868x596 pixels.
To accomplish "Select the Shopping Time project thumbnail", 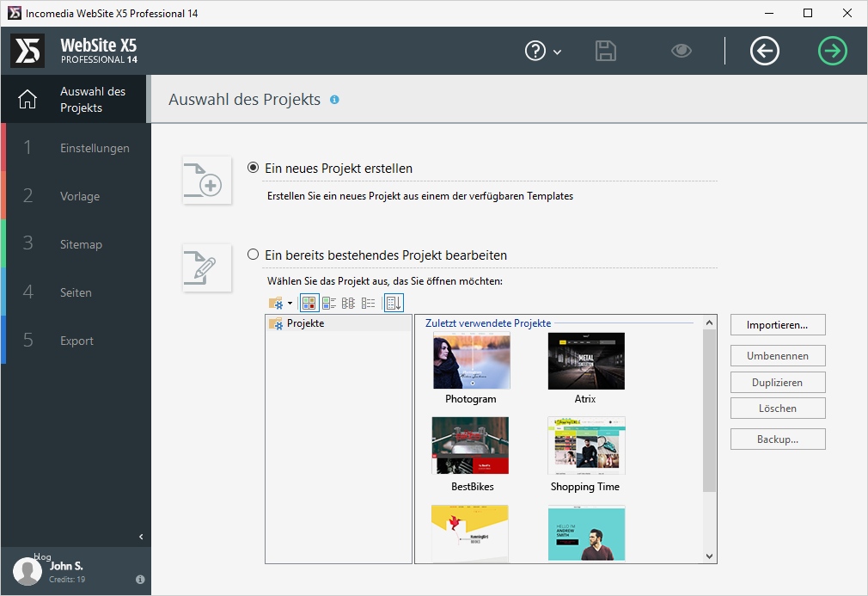I will 586,445.
